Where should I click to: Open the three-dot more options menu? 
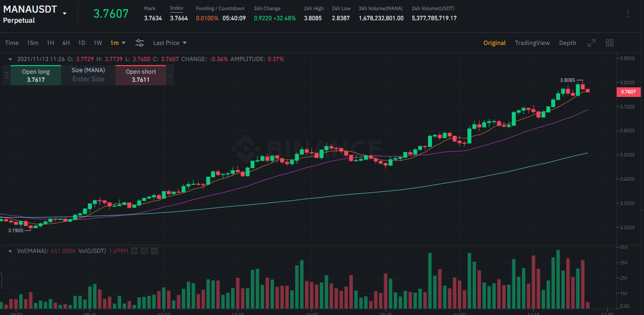tap(628, 14)
